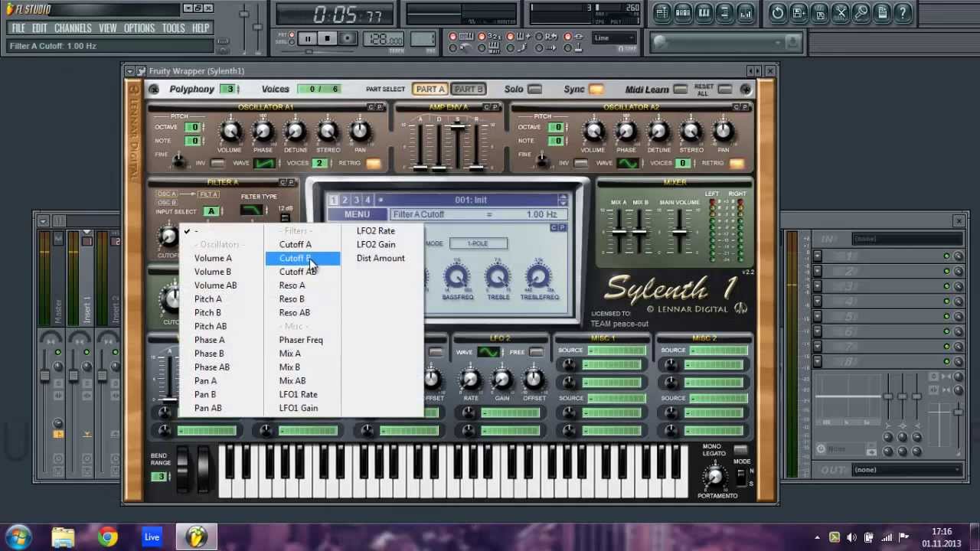Viewport: 980px width, 551px height.
Task: Click the FL Studio taskbar icon
Action: click(197, 536)
